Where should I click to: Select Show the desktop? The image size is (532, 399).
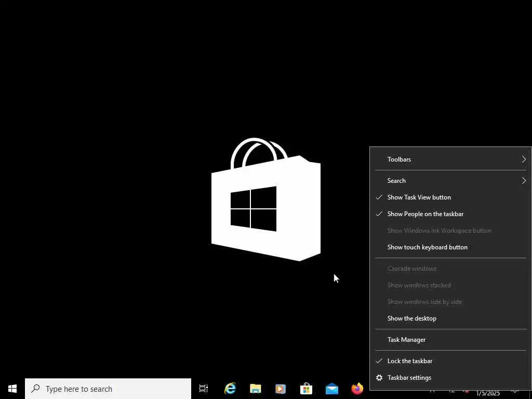pyautogui.click(x=450, y=318)
